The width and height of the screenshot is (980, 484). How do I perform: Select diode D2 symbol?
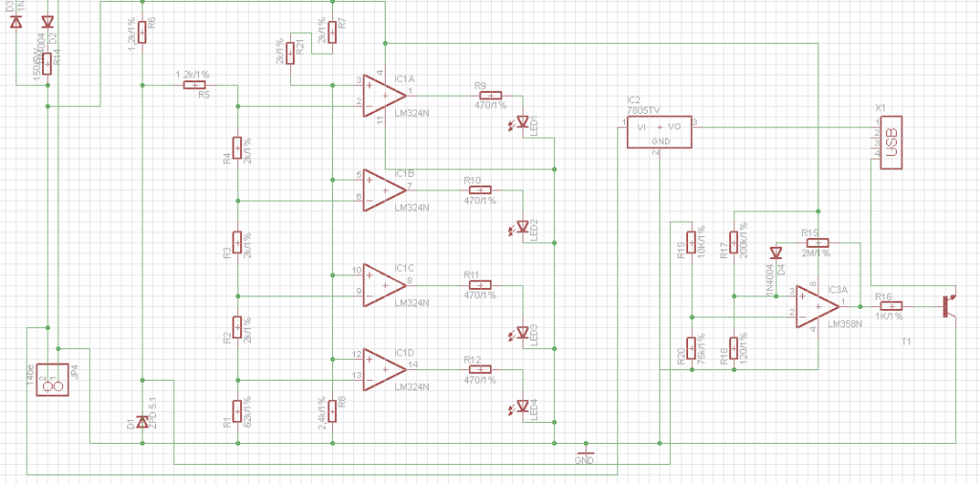click(x=48, y=22)
